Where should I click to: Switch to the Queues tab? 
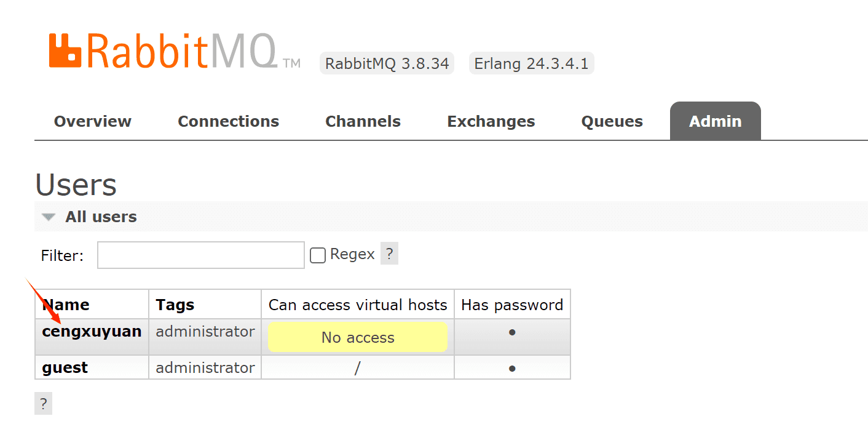[612, 122]
